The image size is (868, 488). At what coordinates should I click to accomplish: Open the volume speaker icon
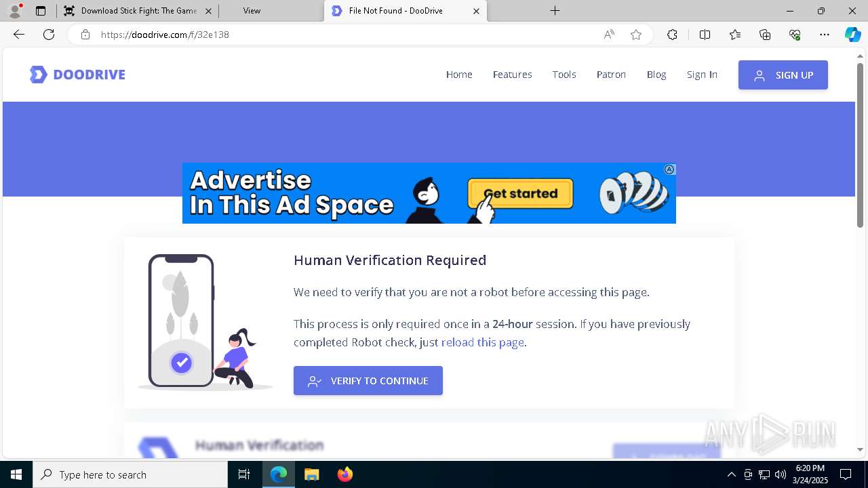(x=781, y=474)
